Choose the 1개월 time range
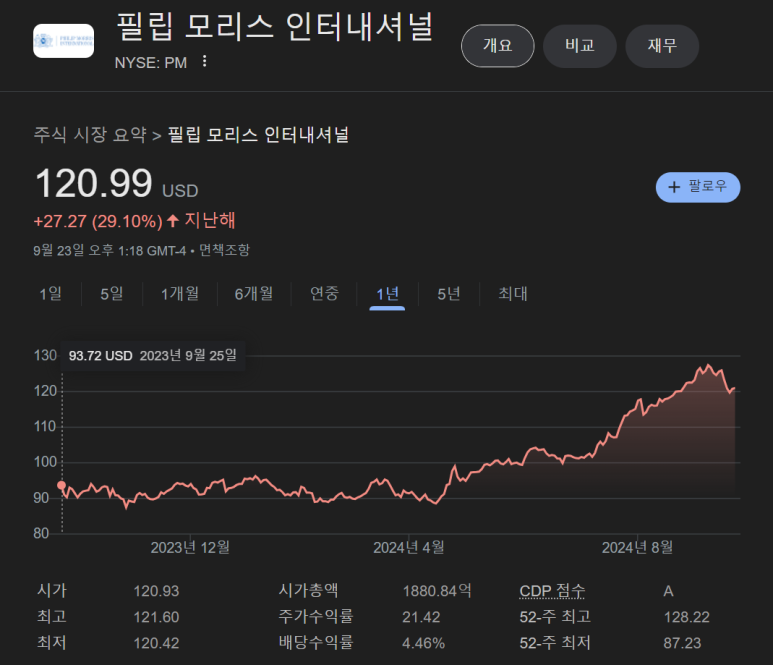The height and width of the screenshot is (665, 773). coord(180,294)
